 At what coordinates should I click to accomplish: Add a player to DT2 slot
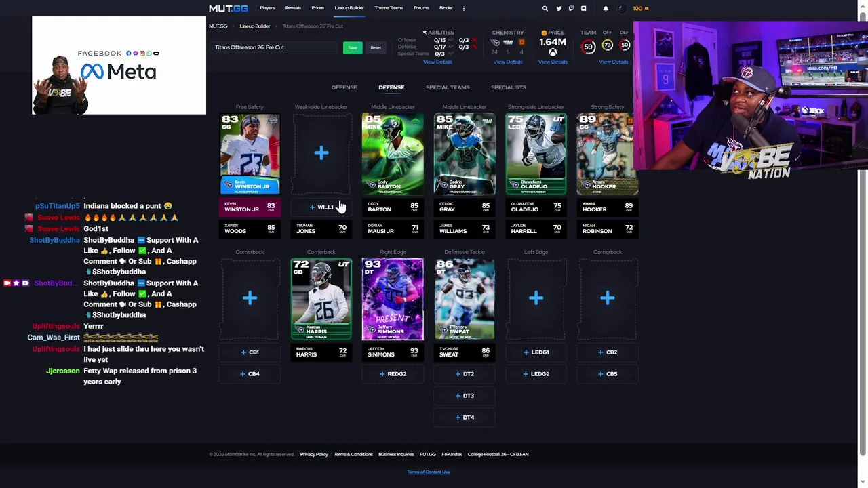pos(465,374)
